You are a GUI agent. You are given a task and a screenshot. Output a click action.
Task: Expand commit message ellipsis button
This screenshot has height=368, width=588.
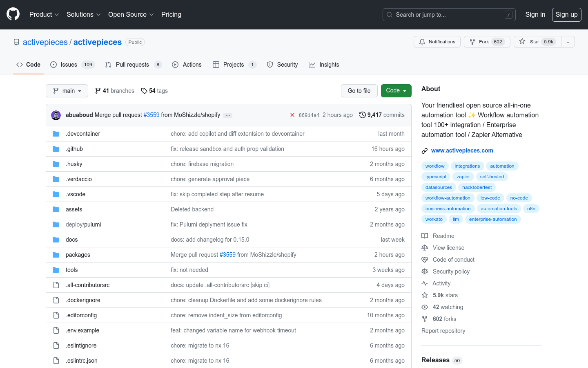click(228, 115)
